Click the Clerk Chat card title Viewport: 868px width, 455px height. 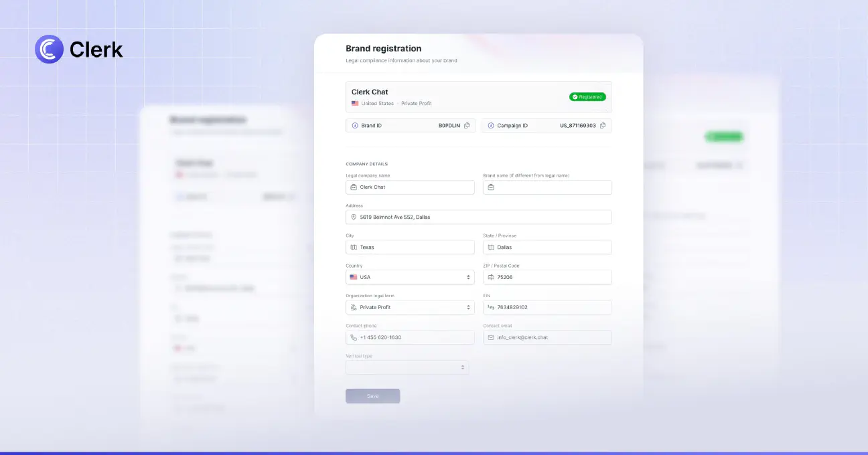tap(370, 92)
